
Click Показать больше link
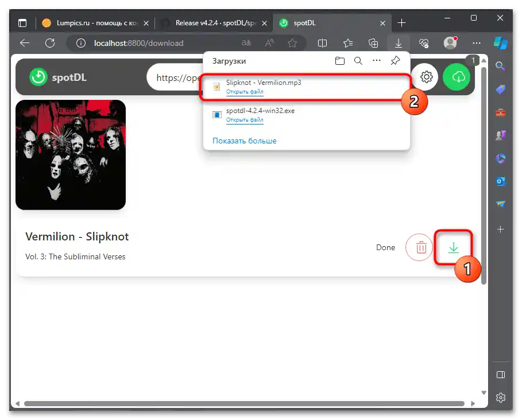click(245, 141)
